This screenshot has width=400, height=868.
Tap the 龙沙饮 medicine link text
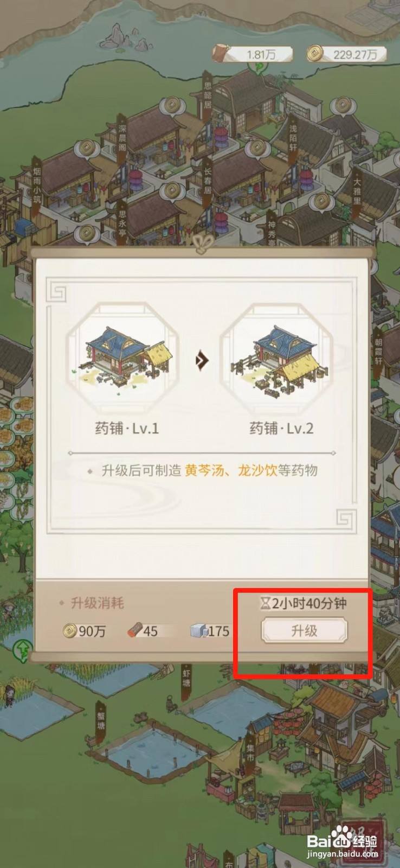[257, 470]
